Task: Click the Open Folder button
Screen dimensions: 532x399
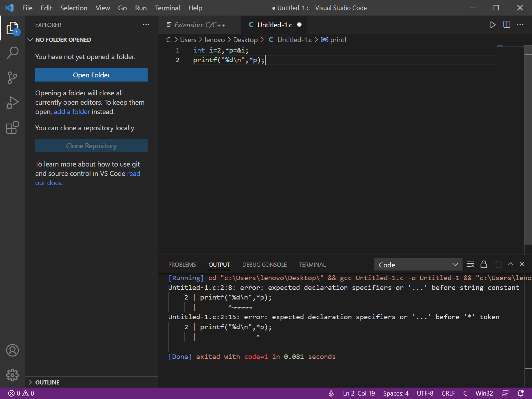Action: point(91,75)
